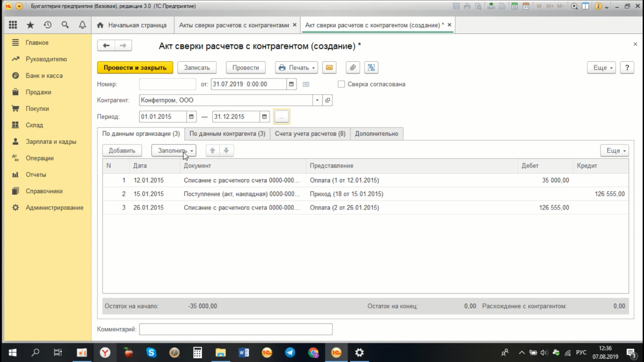This screenshot has width=644, height=362.
Task: Expand the Контрагент field dropdown arrow
Action: (317, 101)
